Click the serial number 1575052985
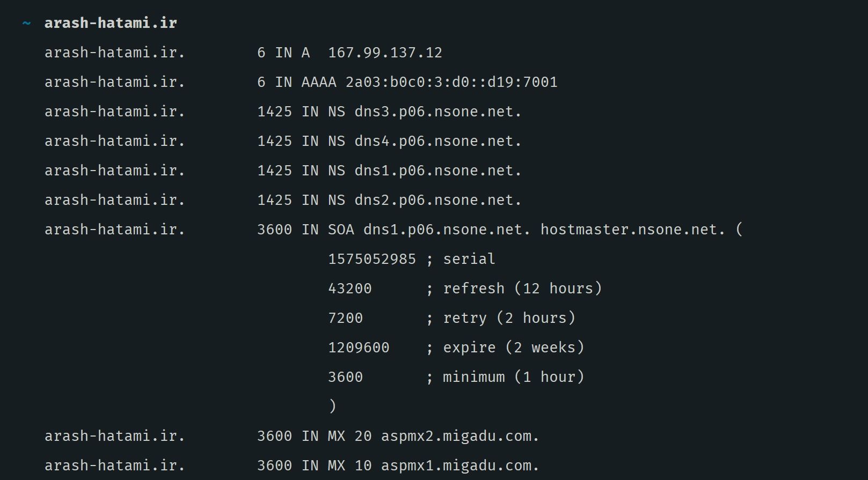The height and width of the screenshot is (480, 868). [372, 259]
